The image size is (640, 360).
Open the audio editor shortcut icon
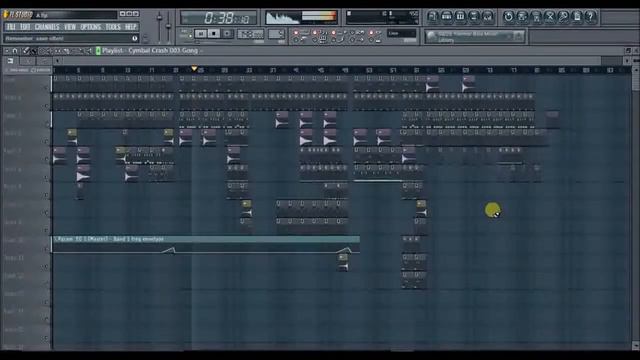click(550, 16)
